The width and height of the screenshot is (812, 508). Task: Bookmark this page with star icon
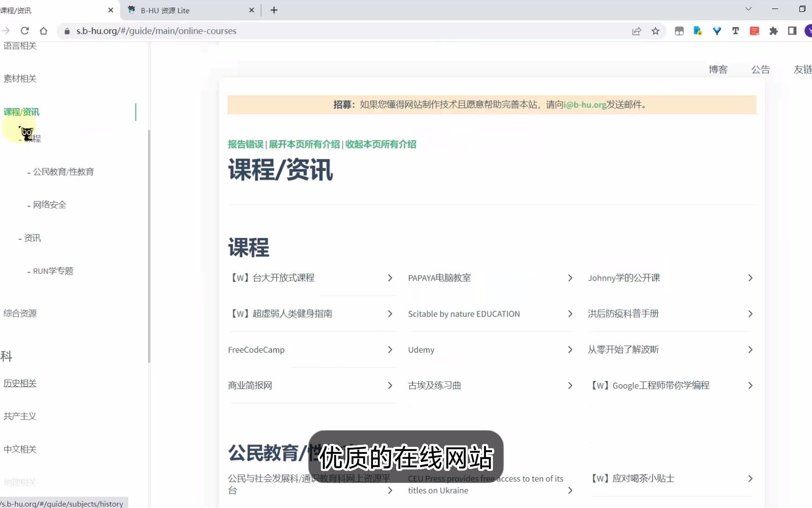(x=656, y=31)
